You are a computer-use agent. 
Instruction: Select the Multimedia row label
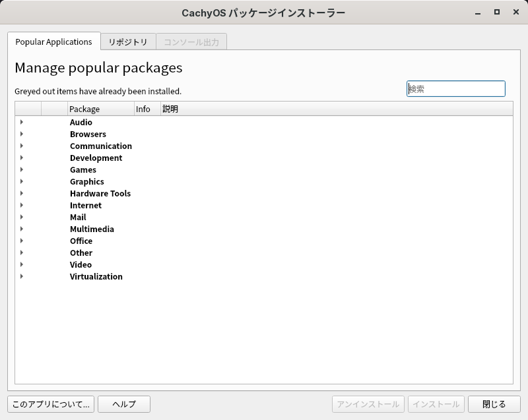pos(92,229)
